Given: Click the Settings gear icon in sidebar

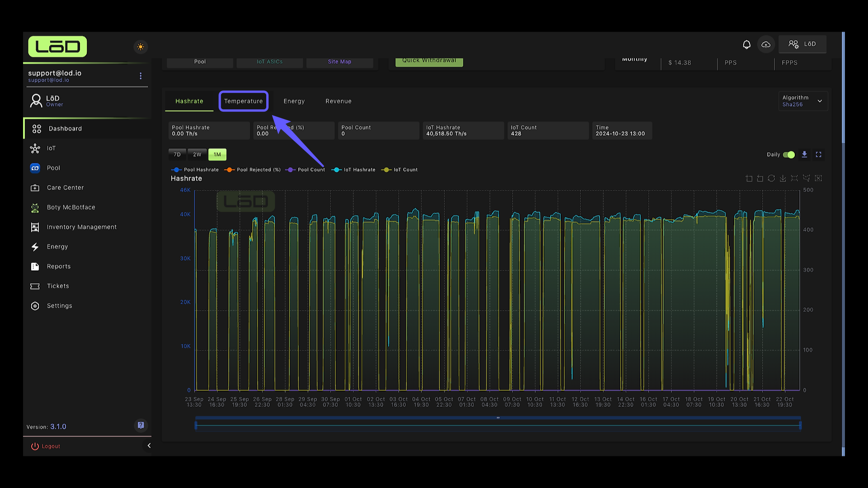Looking at the screenshot, I should pos(35,306).
